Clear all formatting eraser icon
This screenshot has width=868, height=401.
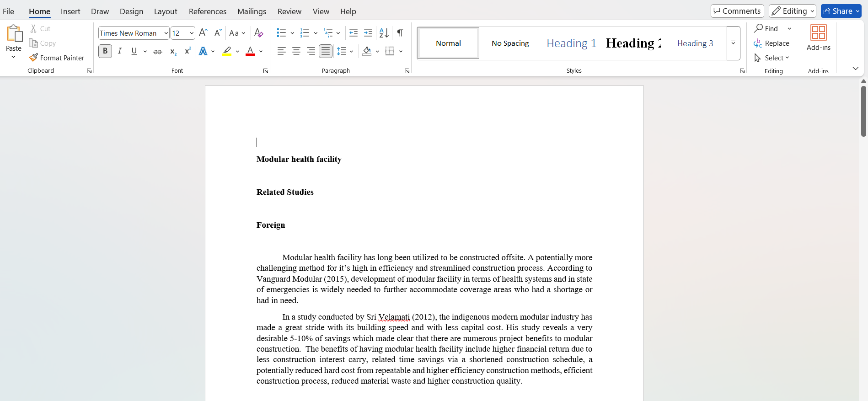pyautogui.click(x=258, y=33)
